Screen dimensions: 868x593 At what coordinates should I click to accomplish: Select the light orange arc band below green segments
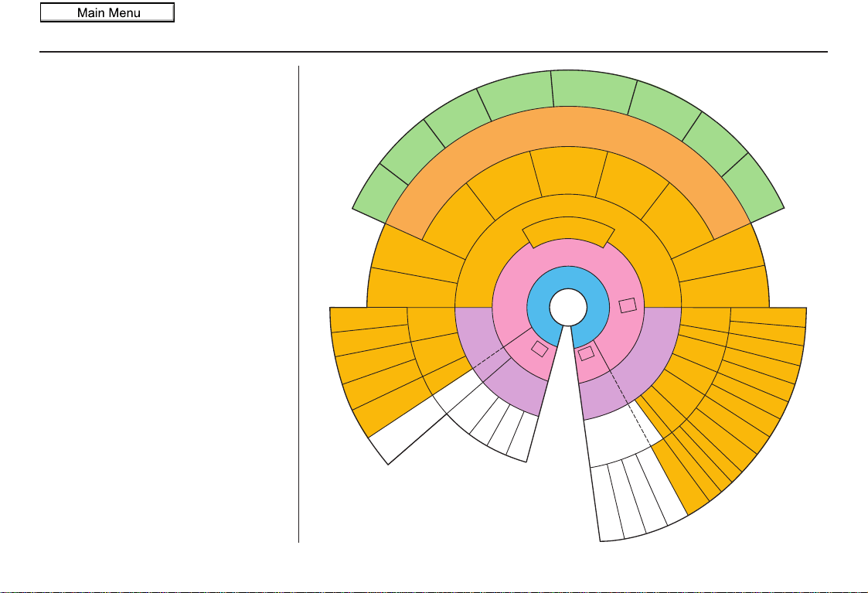pos(568,126)
